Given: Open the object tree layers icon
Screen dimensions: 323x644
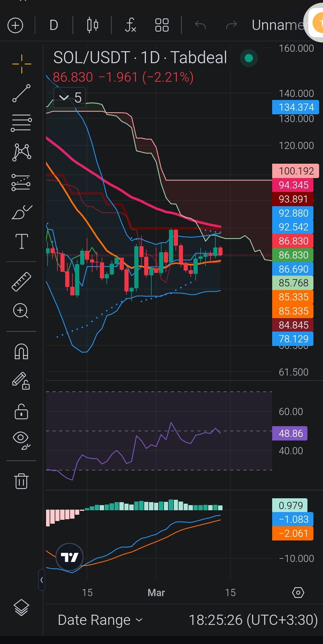Looking at the screenshot, I should point(21,607).
